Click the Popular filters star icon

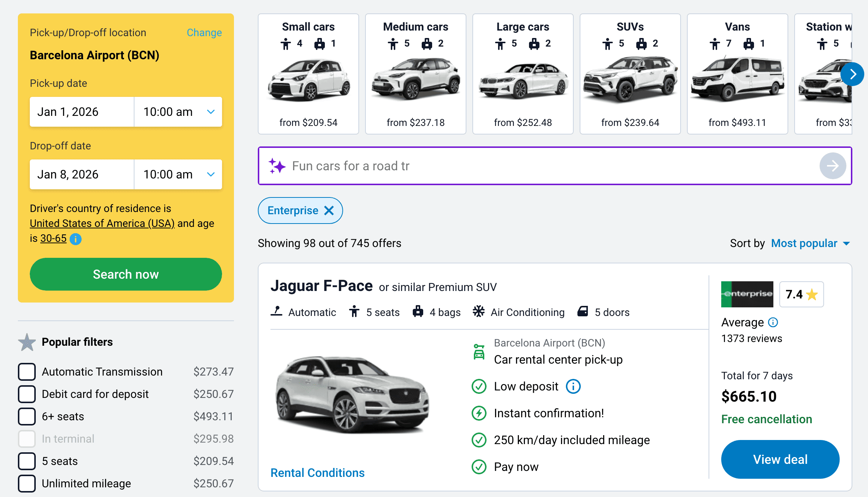[27, 342]
